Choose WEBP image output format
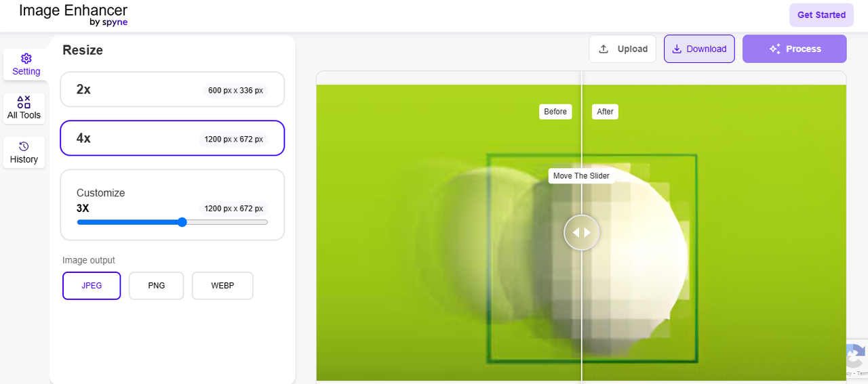 [222, 286]
